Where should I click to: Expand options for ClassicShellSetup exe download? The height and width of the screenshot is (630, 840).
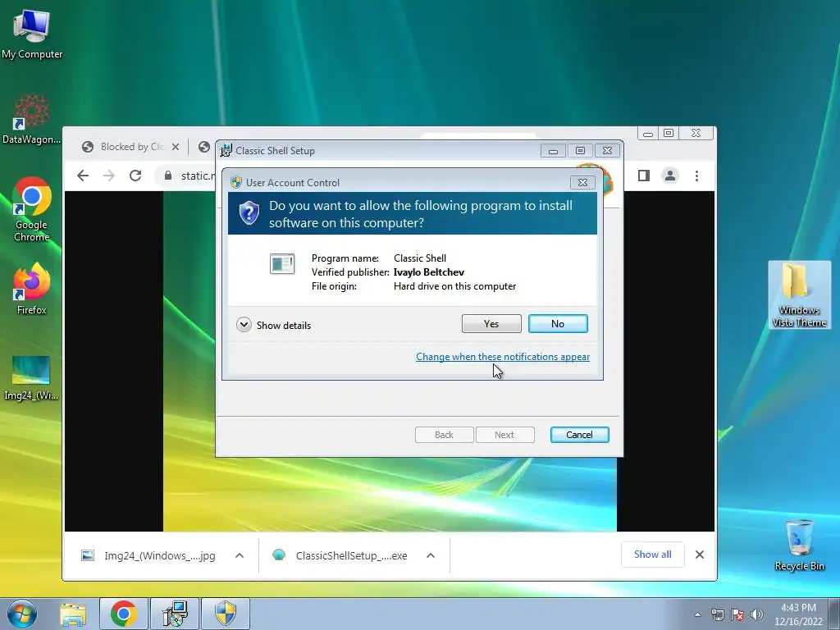[431, 555]
